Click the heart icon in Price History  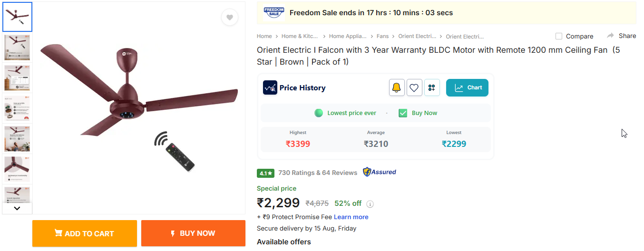pos(414,87)
